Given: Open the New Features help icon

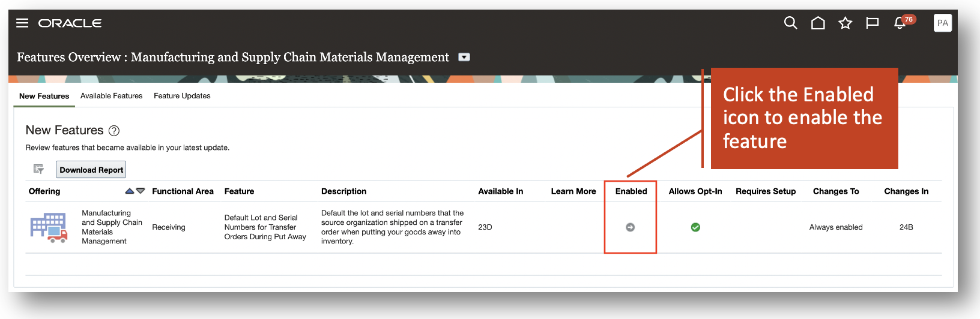Looking at the screenshot, I should click(x=114, y=131).
